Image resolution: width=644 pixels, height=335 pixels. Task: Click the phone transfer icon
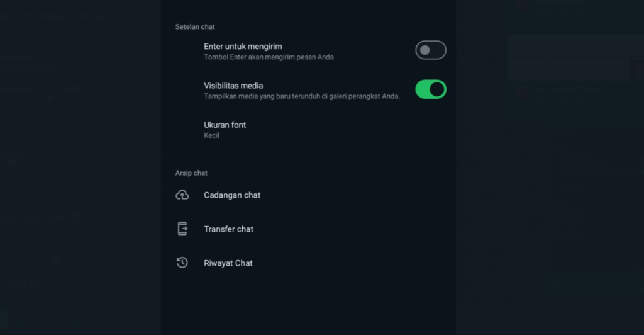(x=182, y=229)
